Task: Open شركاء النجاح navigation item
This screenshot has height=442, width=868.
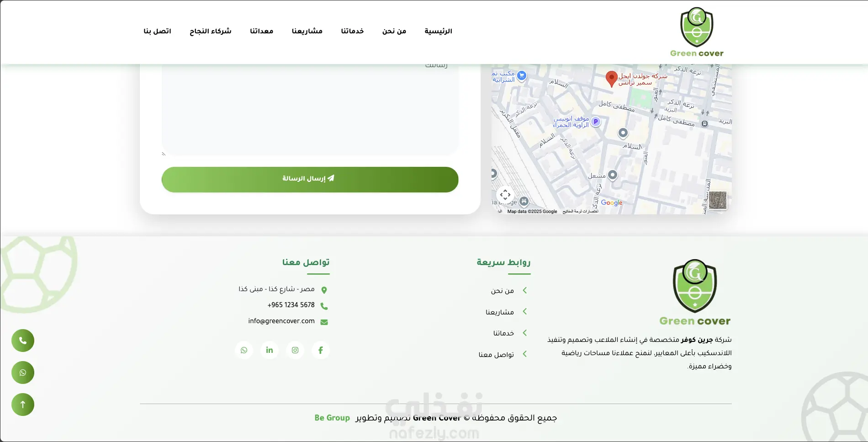Action: [211, 31]
